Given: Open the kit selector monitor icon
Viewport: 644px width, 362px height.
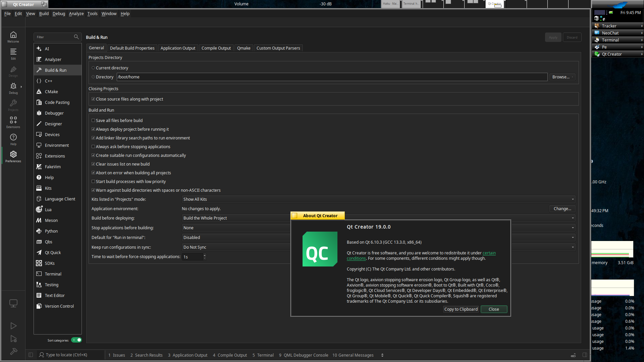Looking at the screenshot, I should point(13,303).
